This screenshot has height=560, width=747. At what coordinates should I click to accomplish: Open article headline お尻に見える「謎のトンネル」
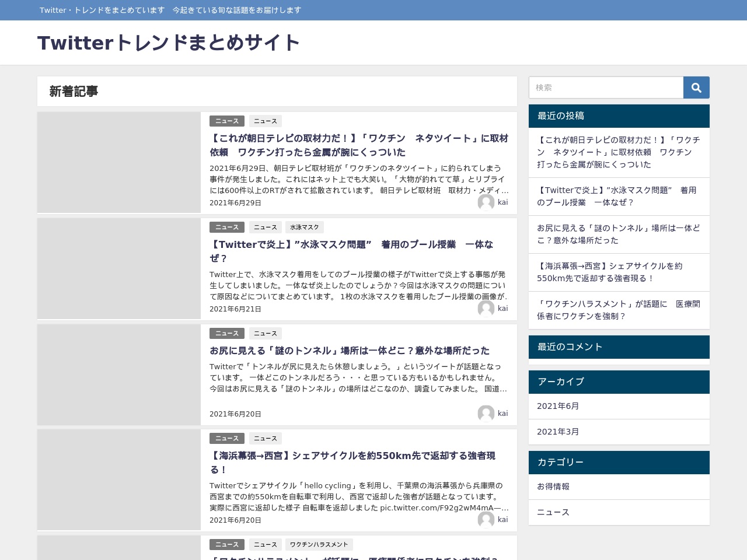click(350, 351)
